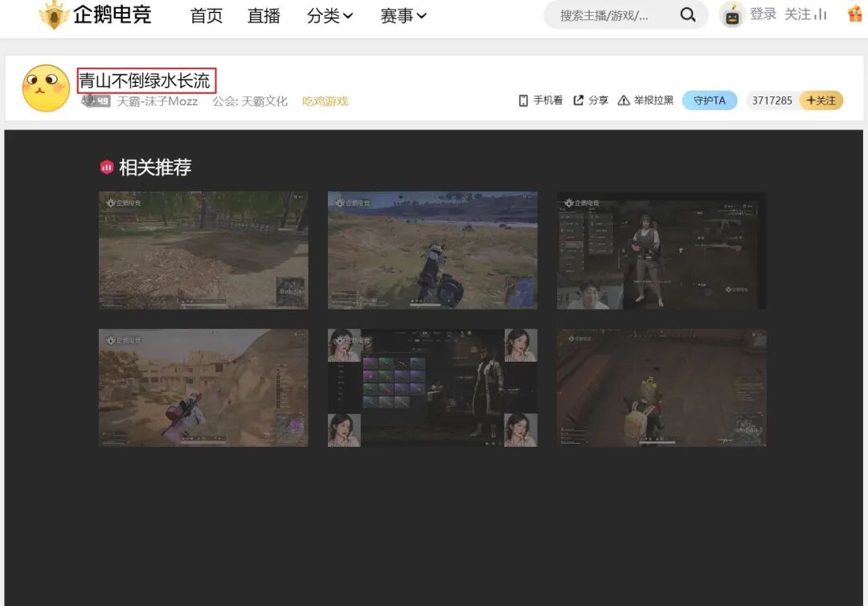Open the weapon skins stream thumbnail
The image size is (868, 606).
(x=432, y=388)
